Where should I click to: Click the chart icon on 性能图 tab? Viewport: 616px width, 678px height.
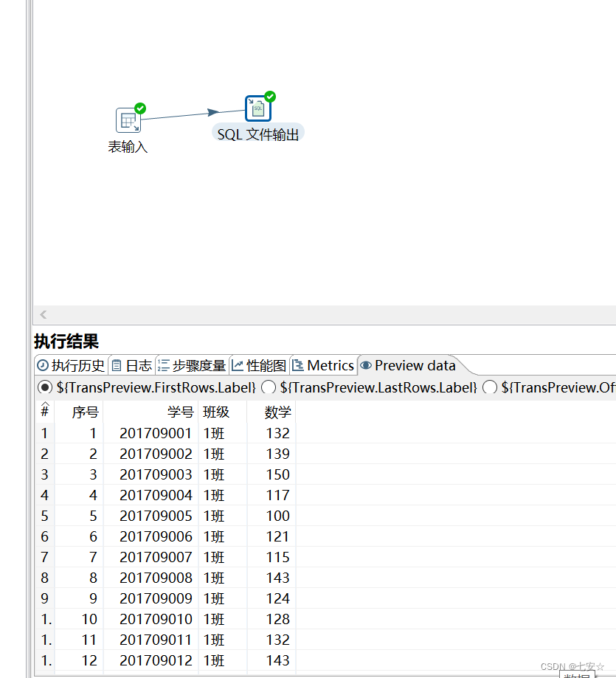pyautogui.click(x=237, y=365)
